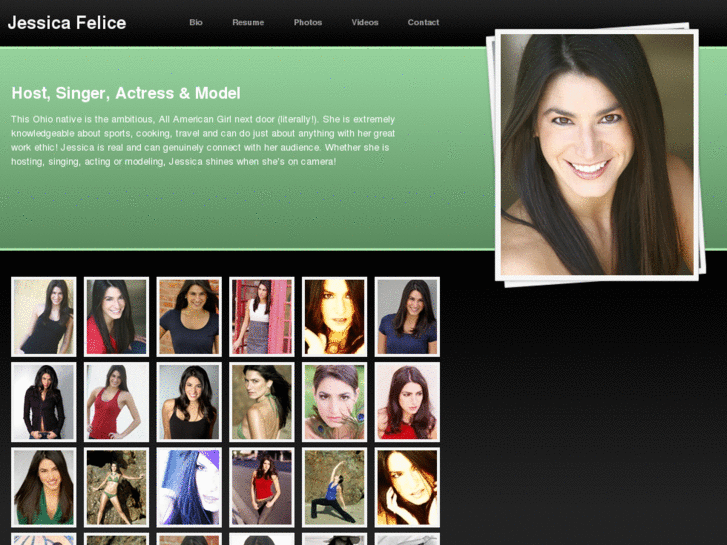The height and width of the screenshot is (545, 727).
Task: Open the Resume page
Action: click(x=248, y=22)
